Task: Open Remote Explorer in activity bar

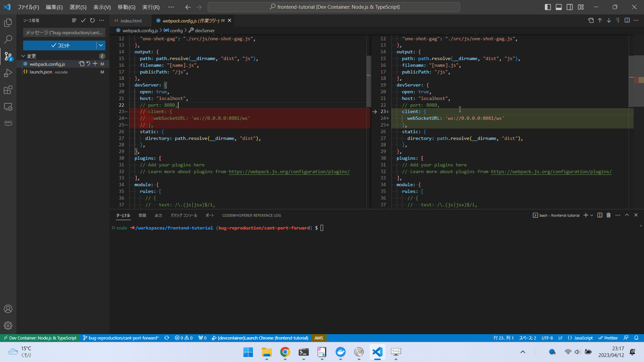Action: pos(8,107)
